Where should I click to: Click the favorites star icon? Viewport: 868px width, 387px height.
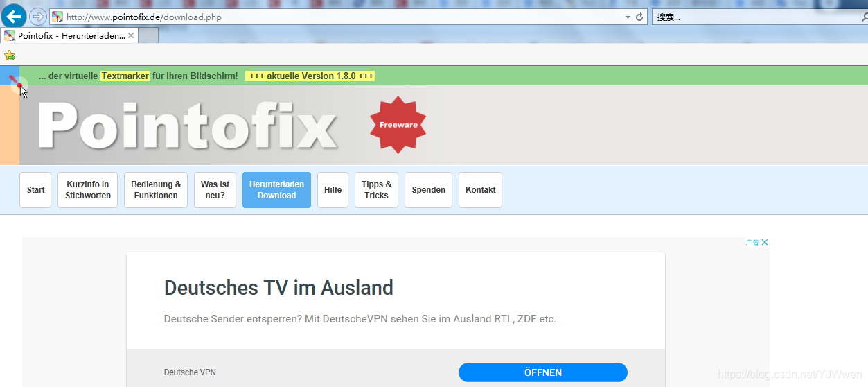point(9,55)
